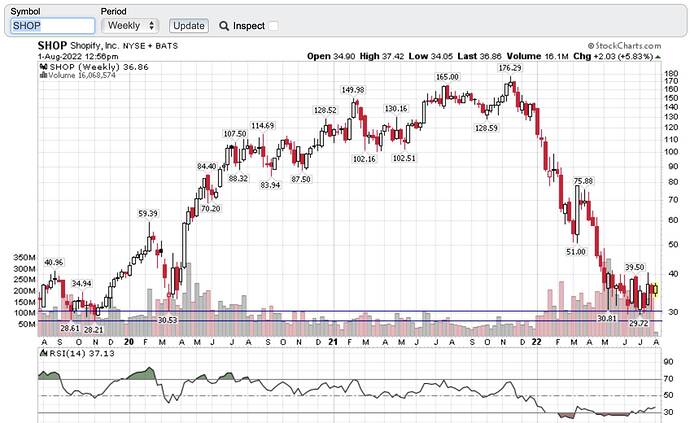Click the RSI(14) 37.13 indicator label
The image size is (690, 423).
82,353
